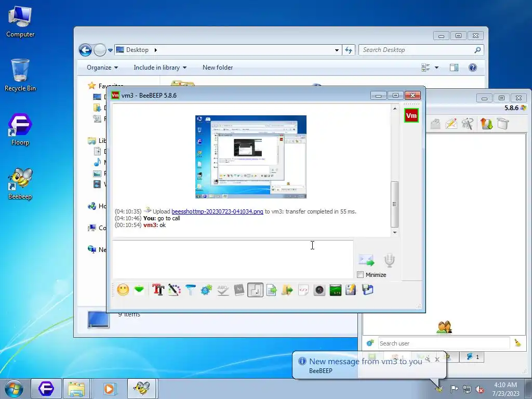This screenshot has width=532, height=399.
Task: Click in the chat message input box
Action: [x=233, y=259]
